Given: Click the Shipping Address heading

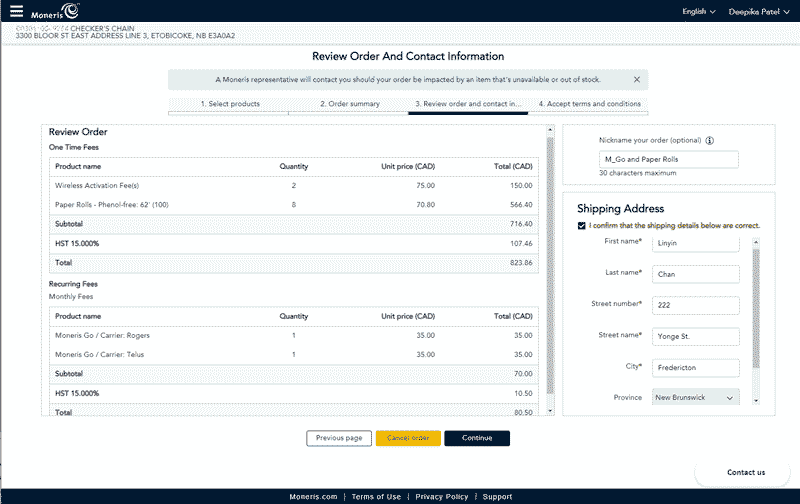Looking at the screenshot, I should [x=620, y=209].
